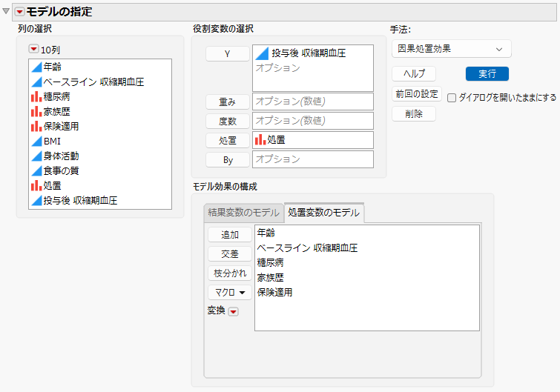Select ベースライン 収縮期血圧 in the column list

[x=93, y=82]
